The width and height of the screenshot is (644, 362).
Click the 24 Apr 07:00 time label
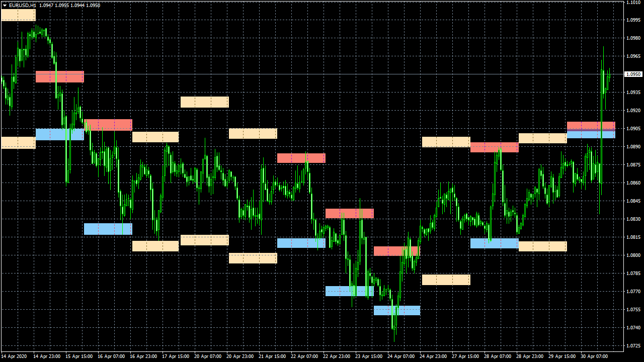[401, 356]
